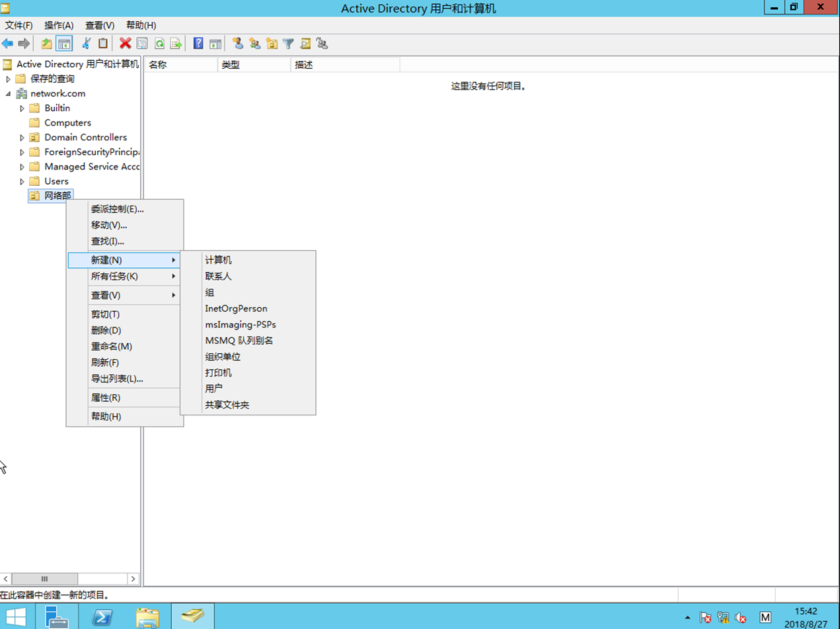Click the Export List toolbar icon

pos(176,44)
